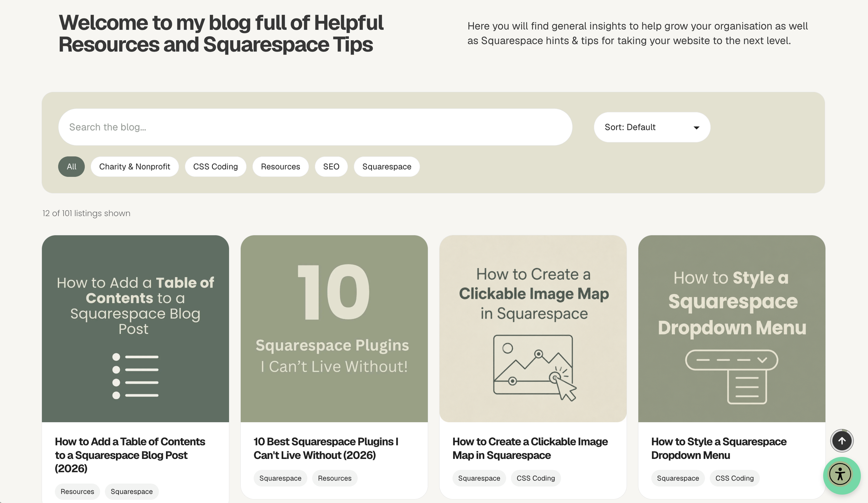Viewport: 868px width, 503px height.
Task: Filter by Charity & Nonprofit
Action: pyautogui.click(x=135, y=167)
